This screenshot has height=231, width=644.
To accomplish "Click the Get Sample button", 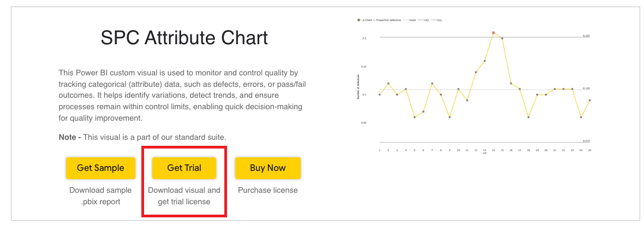I will point(100,168).
